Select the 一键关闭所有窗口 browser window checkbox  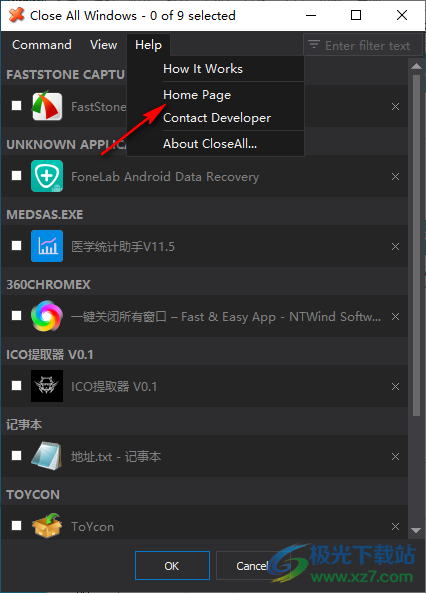pyautogui.click(x=16, y=315)
